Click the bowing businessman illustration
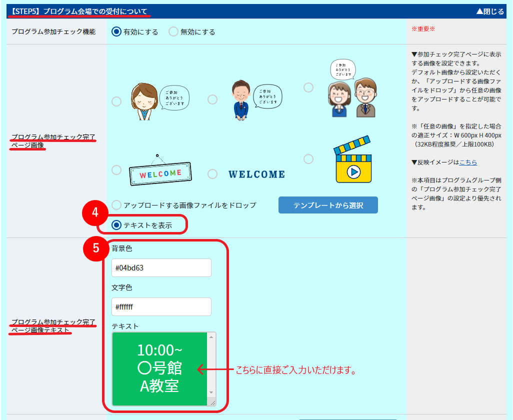The width and height of the screenshot is (513, 420). 257,99
